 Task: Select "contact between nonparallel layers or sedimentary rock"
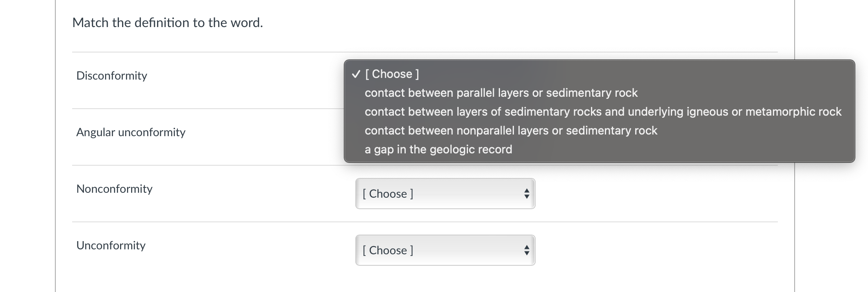click(511, 131)
